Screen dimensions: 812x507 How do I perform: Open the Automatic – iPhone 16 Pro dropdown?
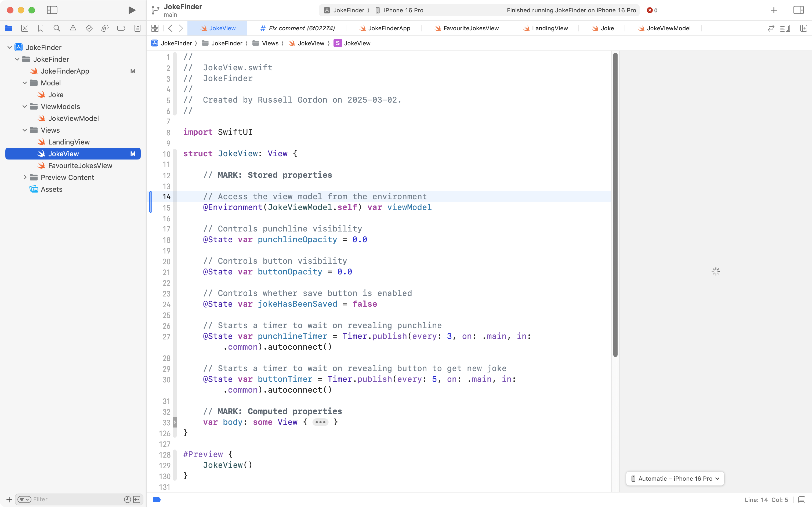tap(675, 479)
